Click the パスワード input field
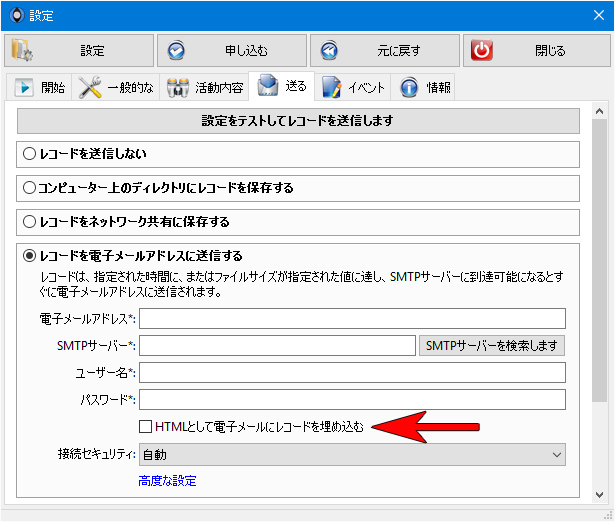615x522 pixels. (x=352, y=399)
